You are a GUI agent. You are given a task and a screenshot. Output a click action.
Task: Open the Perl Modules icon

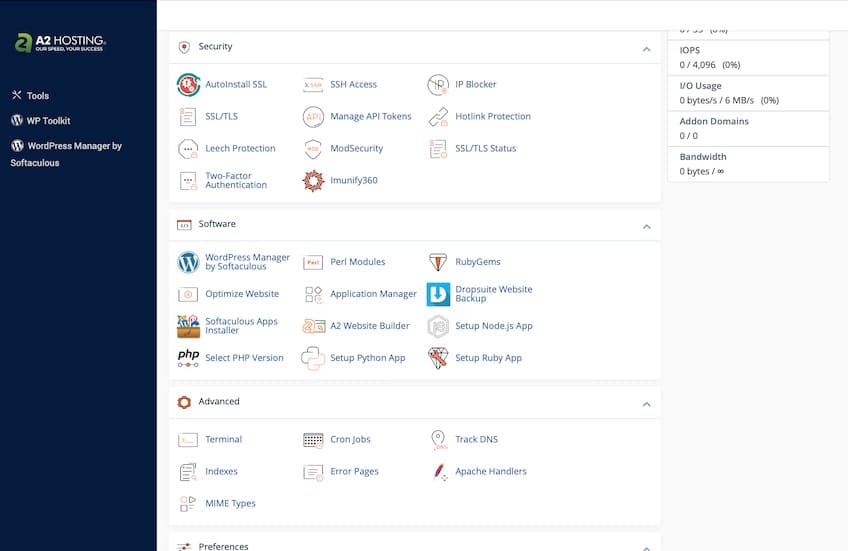(313, 262)
